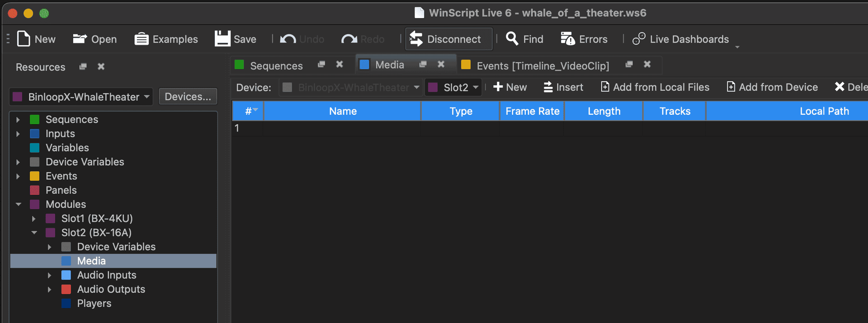Image resolution: width=868 pixels, height=323 pixels.
Task: Open Live Dashboards
Action: point(681,39)
